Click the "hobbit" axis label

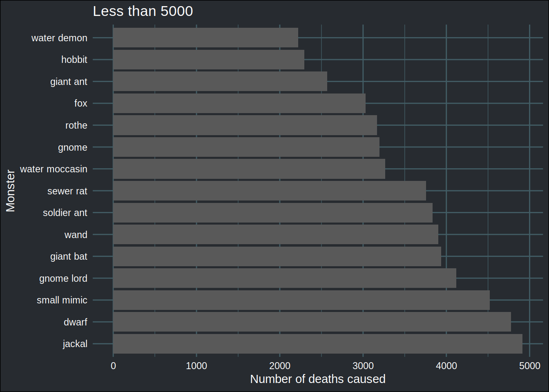pyautogui.click(x=74, y=60)
